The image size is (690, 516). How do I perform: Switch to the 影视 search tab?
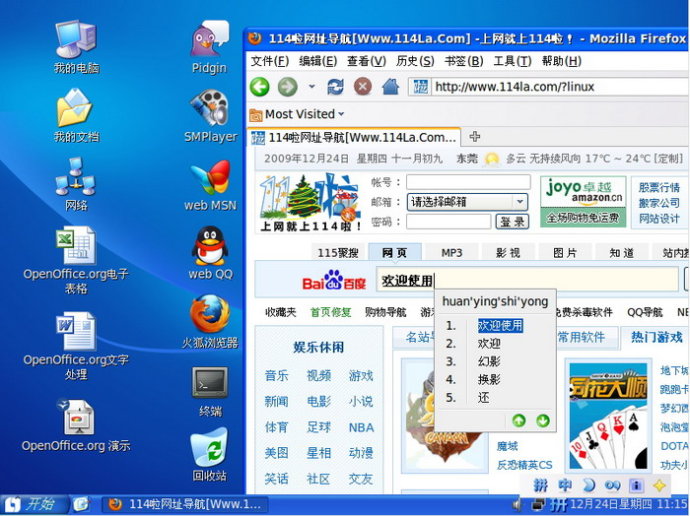[x=508, y=253]
